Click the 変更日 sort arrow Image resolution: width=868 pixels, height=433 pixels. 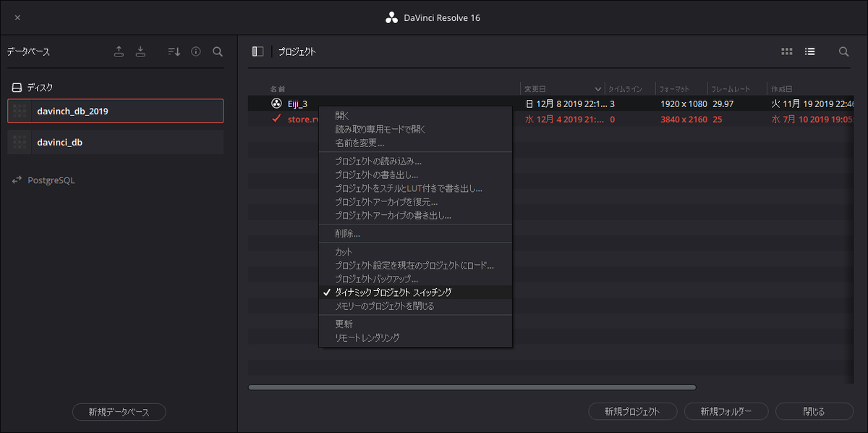[598, 89]
